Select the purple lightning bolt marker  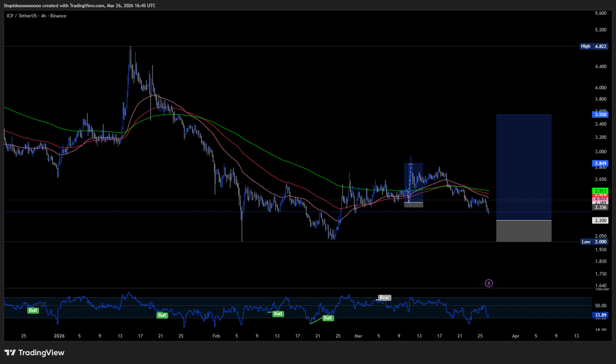(x=489, y=283)
